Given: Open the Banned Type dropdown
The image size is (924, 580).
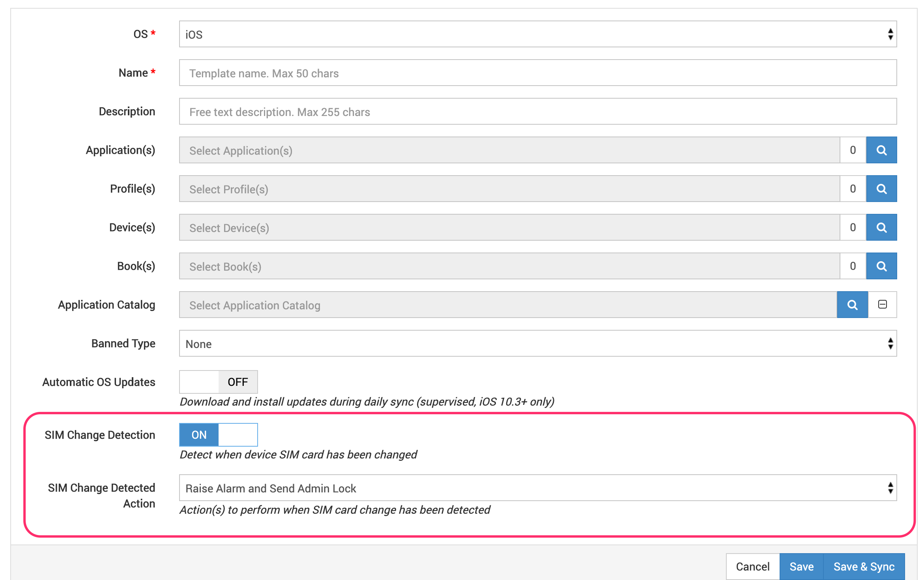Looking at the screenshot, I should point(537,344).
